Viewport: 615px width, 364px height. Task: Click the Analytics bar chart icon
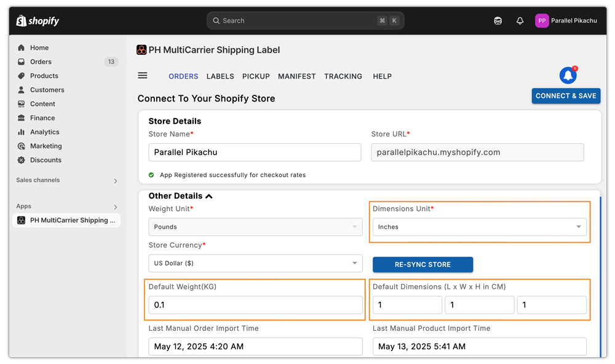coord(21,132)
